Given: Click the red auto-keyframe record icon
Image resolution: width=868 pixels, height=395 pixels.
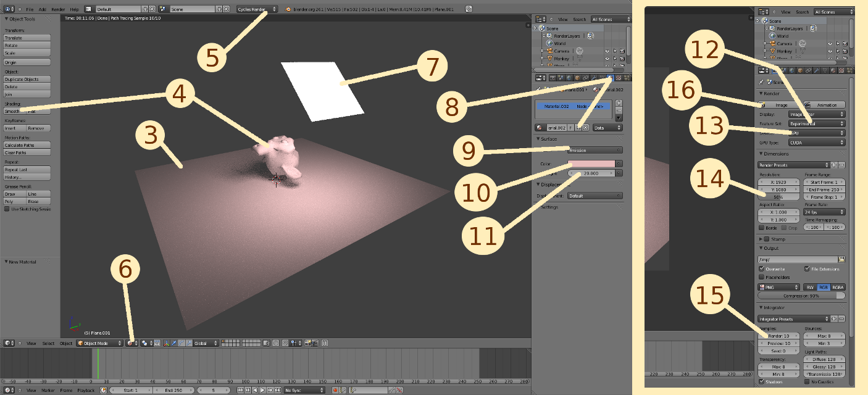Looking at the screenshot, I should (x=335, y=390).
